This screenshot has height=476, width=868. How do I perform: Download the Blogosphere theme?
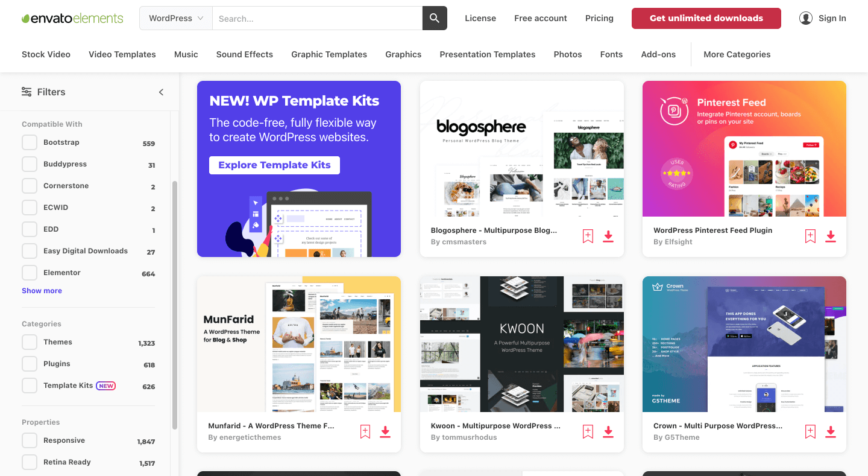click(x=608, y=236)
